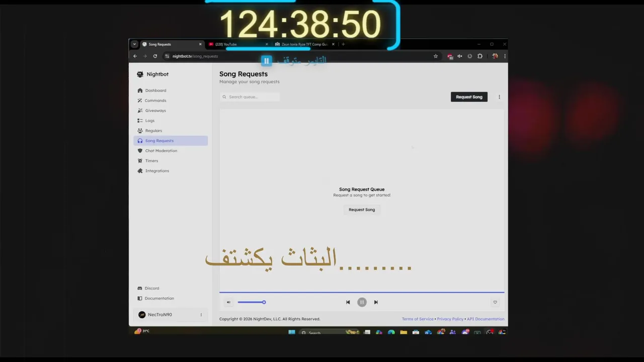
Task: Click the song progress bar
Action: click(x=362, y=292)
